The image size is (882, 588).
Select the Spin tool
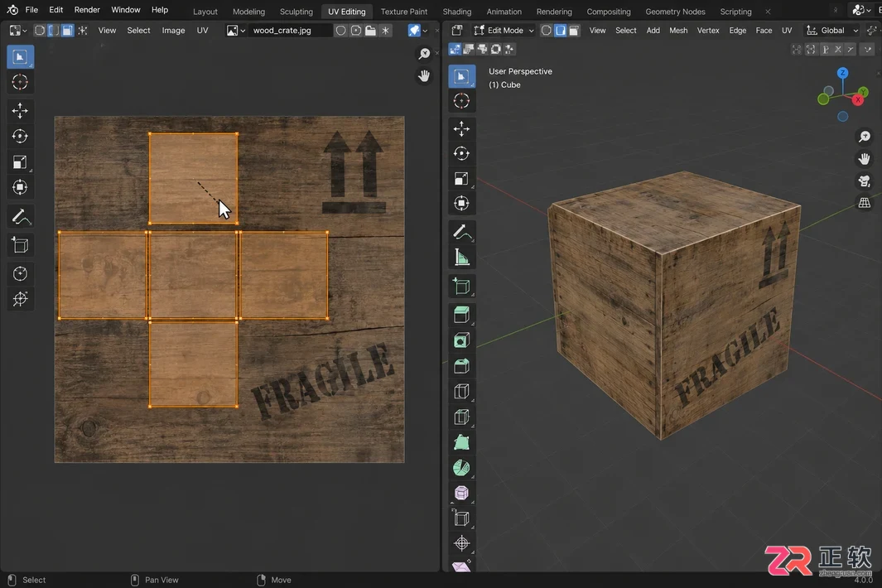[x=462, y=468]
